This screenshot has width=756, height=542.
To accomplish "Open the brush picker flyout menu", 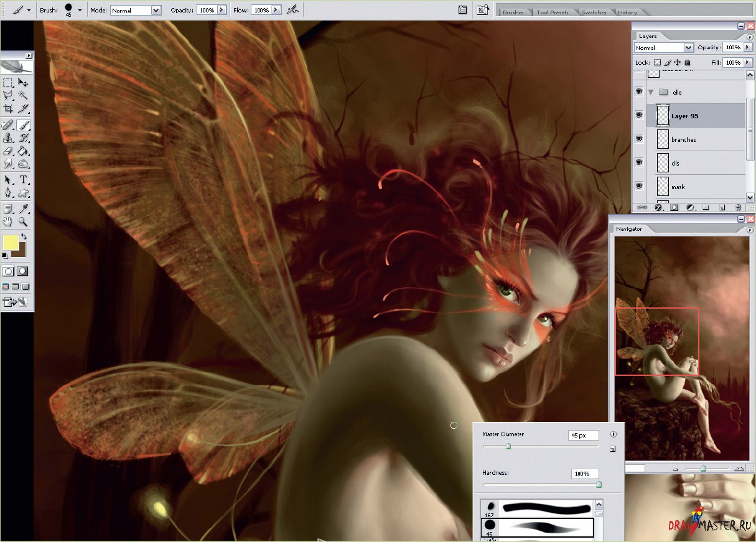I will pos(614,434).
